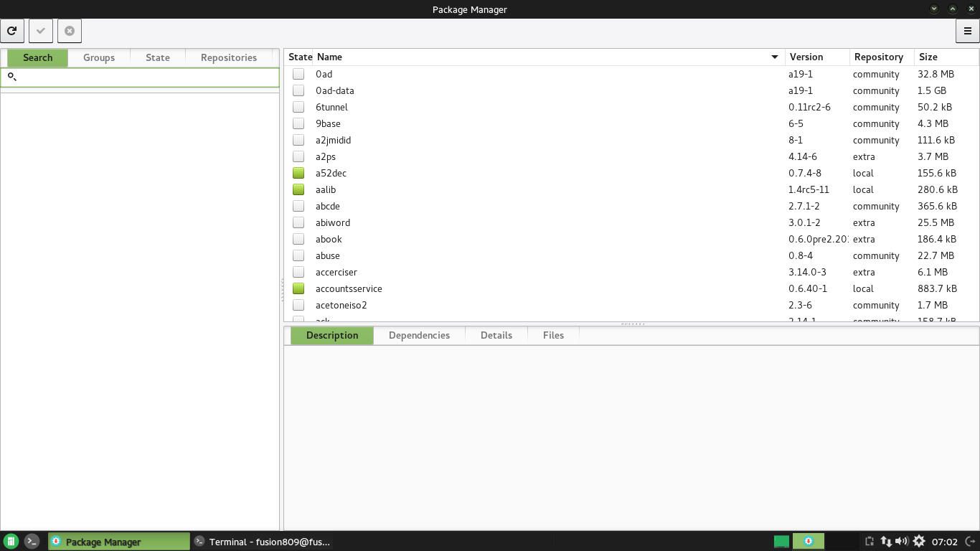
Task: Switch to the Terminal taskbar window
Action: [263, 542]
